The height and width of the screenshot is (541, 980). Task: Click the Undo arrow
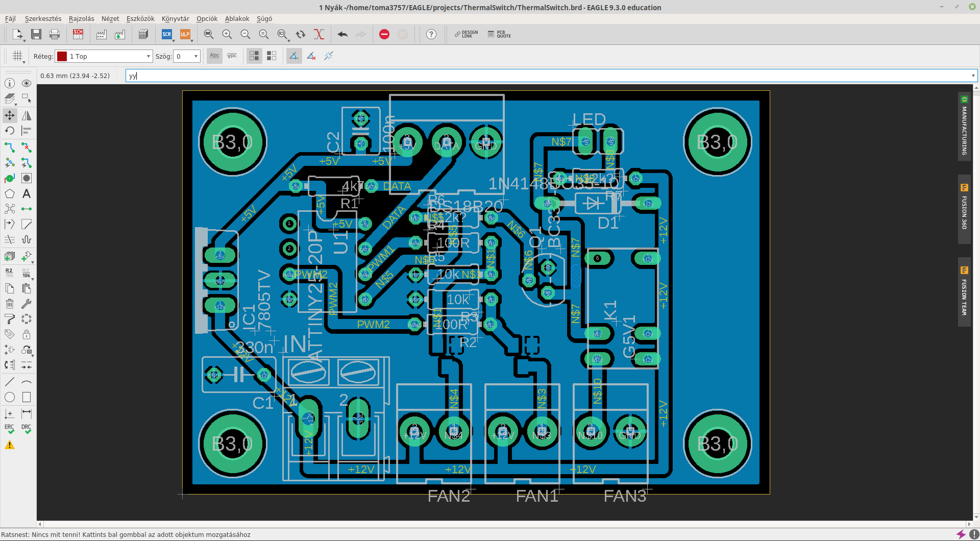tap(342, 34)
